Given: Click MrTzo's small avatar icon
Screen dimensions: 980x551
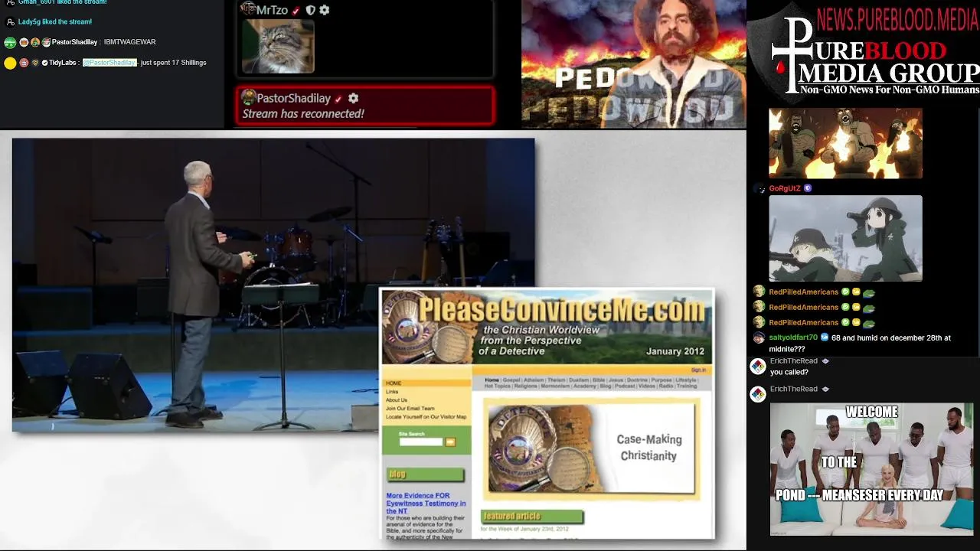Looking at the screenshot, I should (x=248, y=9).
